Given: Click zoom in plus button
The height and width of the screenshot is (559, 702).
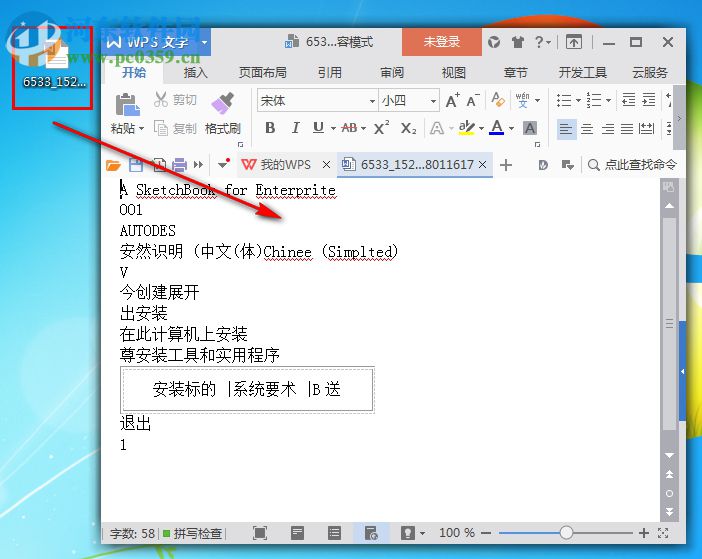Looking at the screenshot, I should 644,533.
